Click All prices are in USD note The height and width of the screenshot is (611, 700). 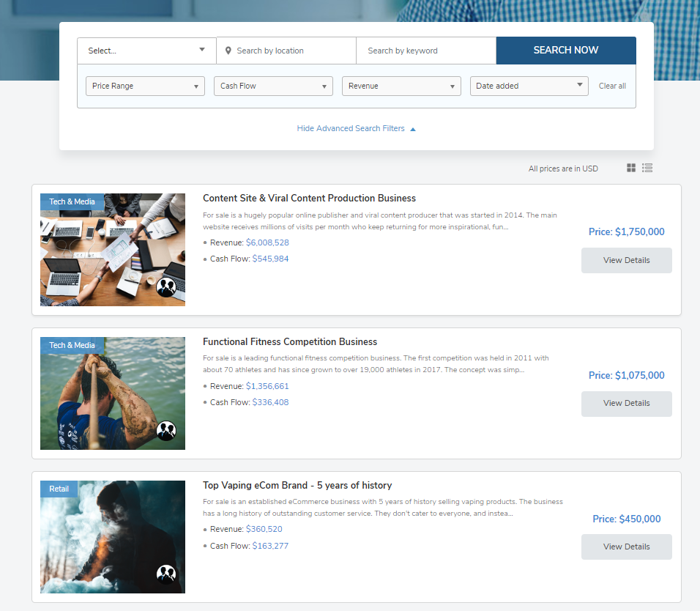[563, 169]
